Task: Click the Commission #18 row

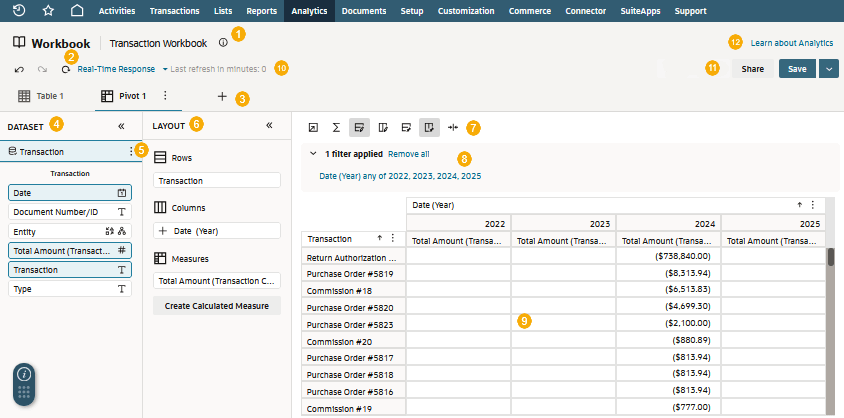Action: click(x=354, y=291)
